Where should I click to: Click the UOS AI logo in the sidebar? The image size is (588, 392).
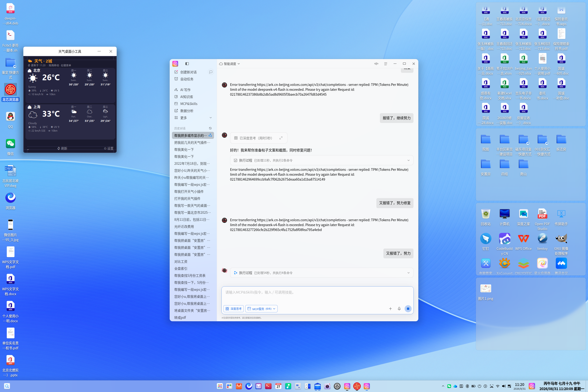175,64
